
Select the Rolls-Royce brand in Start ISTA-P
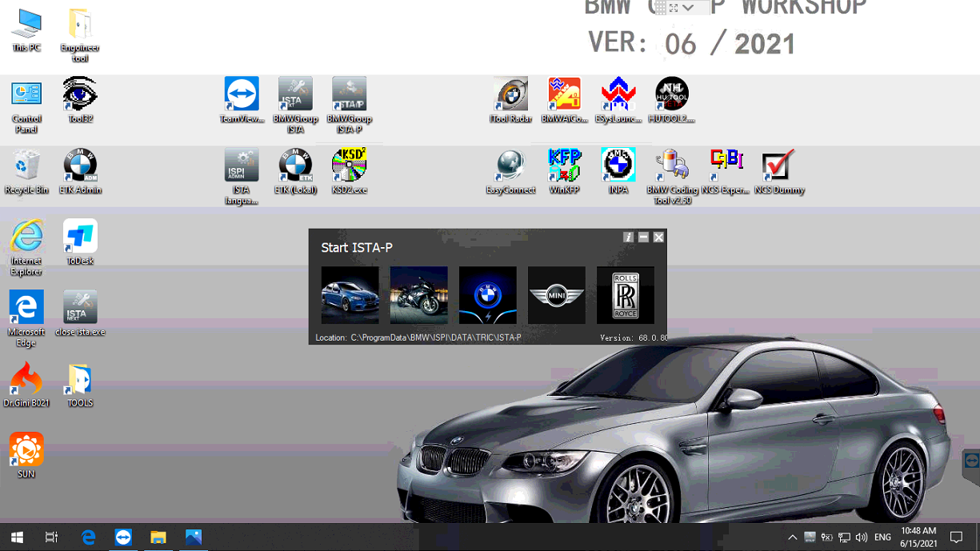tap(625, 295)
